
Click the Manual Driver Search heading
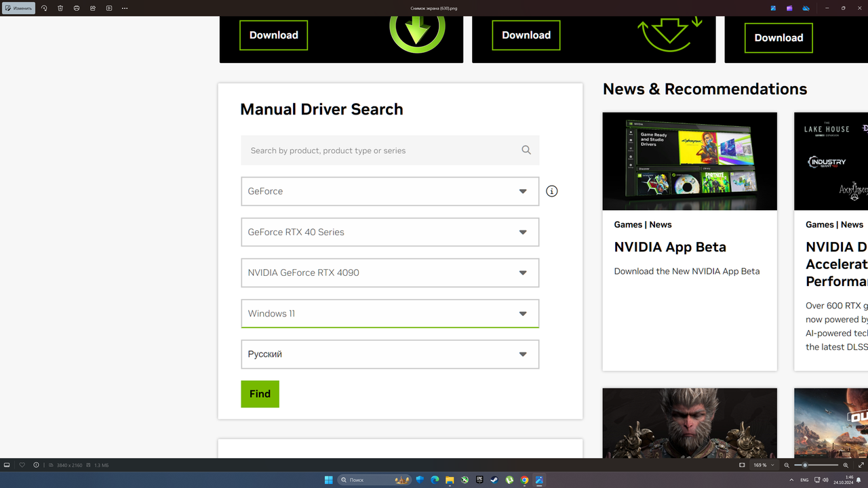coord(321,109)
